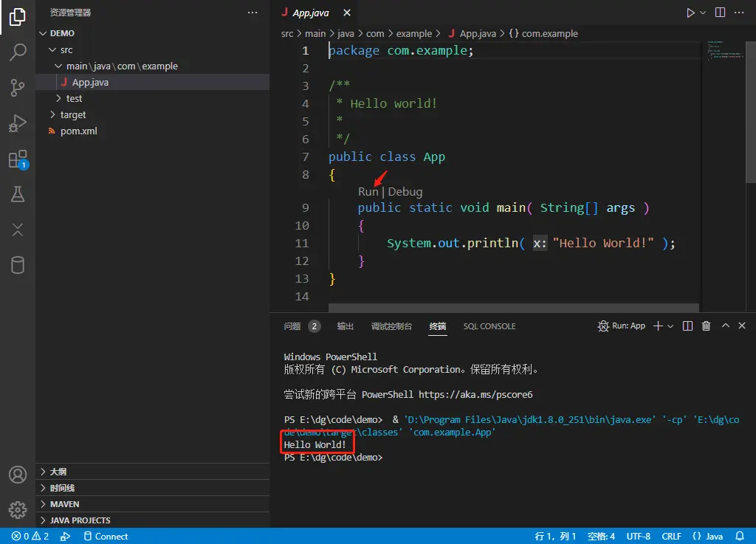Click the Run Java play button
Image resolution: width=756 pixels, height=544 pixels.
click(690, 13)
